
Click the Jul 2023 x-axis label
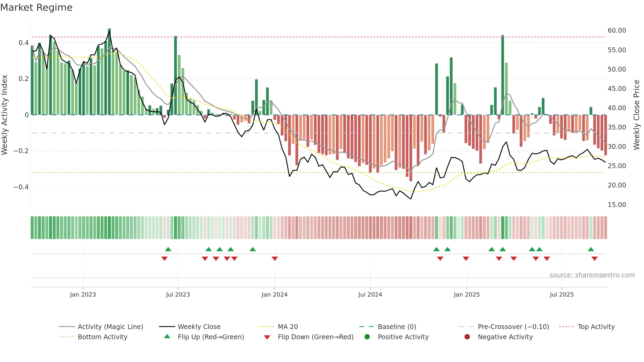point(178,294)
